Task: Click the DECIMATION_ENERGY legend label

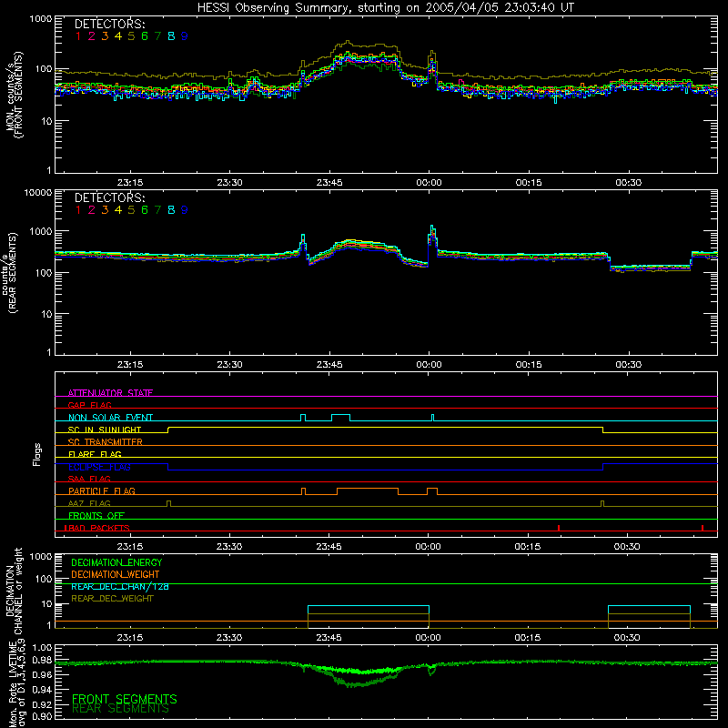Action: tap(116, 562)
